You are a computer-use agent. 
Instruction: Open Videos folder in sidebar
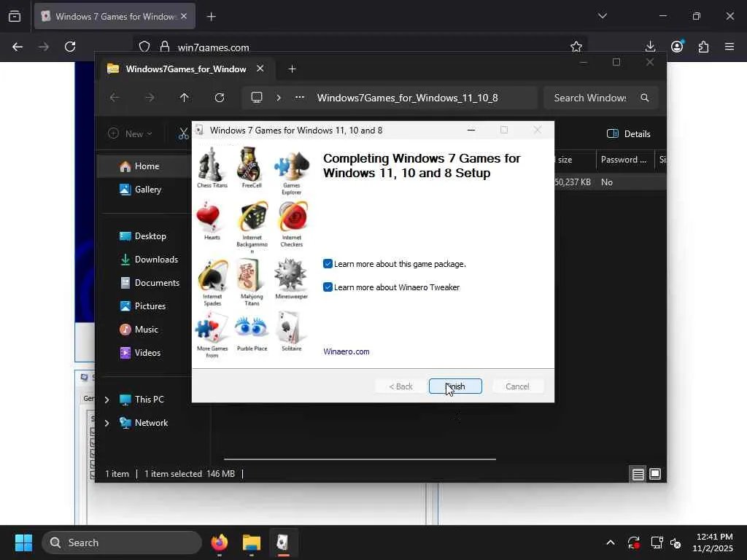coord(147,353)
